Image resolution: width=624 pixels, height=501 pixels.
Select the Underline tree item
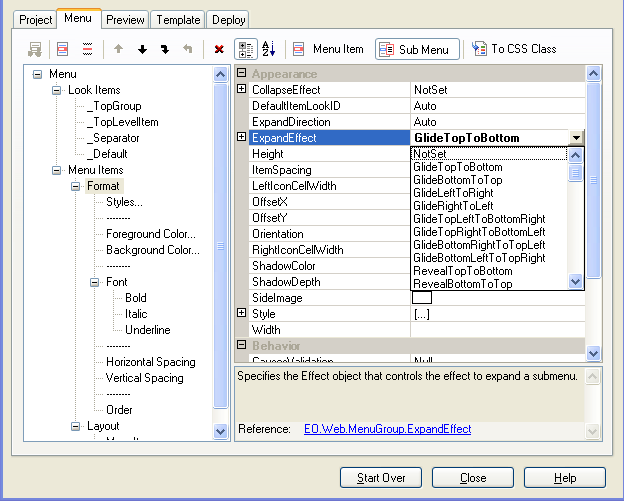pos(148,330)
